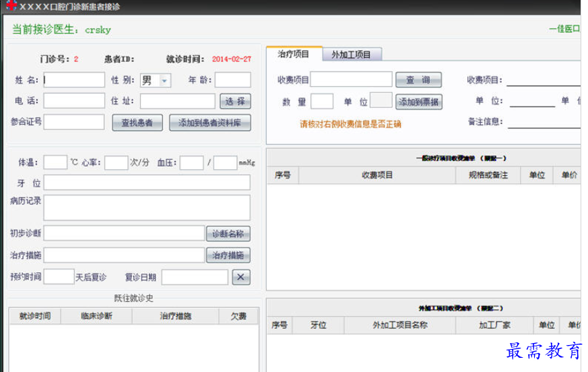Focus the 复诊日期 input field
This screenshot has width=588, height=372.
[195, 277]
